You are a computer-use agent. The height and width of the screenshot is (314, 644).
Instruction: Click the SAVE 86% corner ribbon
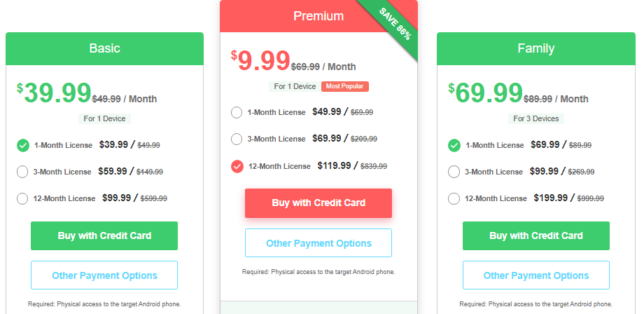395,24
